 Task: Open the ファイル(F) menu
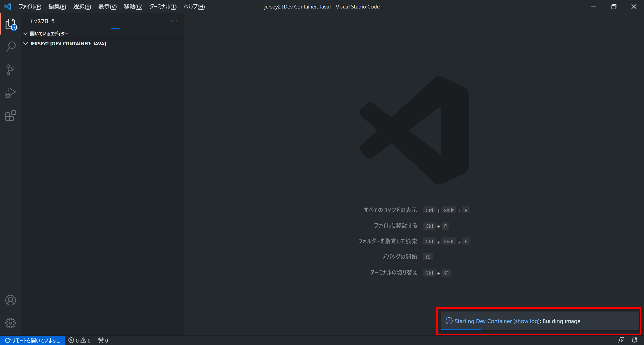click(30, 7)
